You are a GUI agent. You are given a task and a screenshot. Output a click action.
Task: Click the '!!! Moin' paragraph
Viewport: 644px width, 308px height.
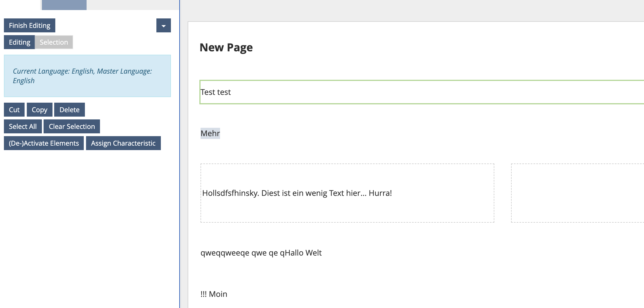[214, 294]
